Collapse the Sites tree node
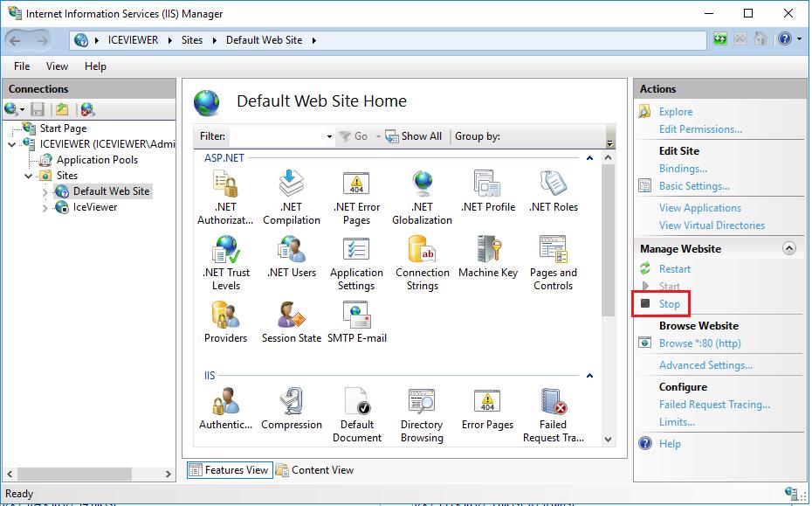This screenshot has height=506, width=812. [x=29, y=177]
